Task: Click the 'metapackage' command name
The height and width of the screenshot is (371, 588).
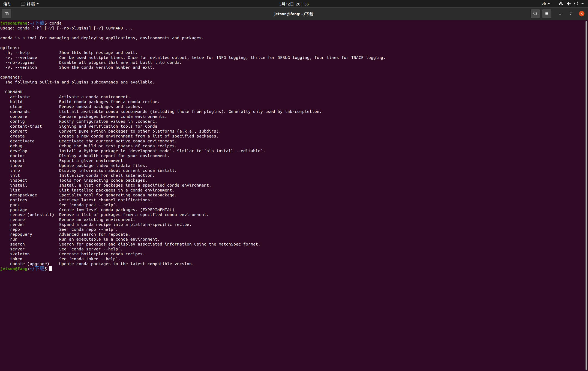Action: pos(23,195)
